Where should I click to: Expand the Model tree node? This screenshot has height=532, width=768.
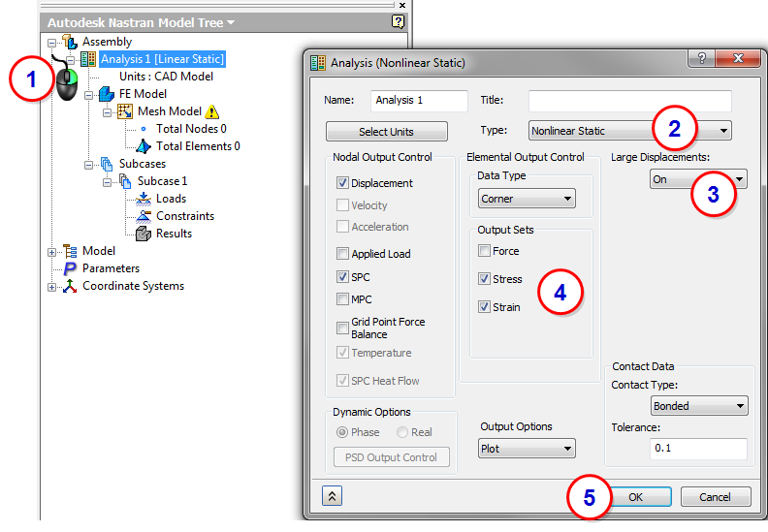[x=51, y=253]
